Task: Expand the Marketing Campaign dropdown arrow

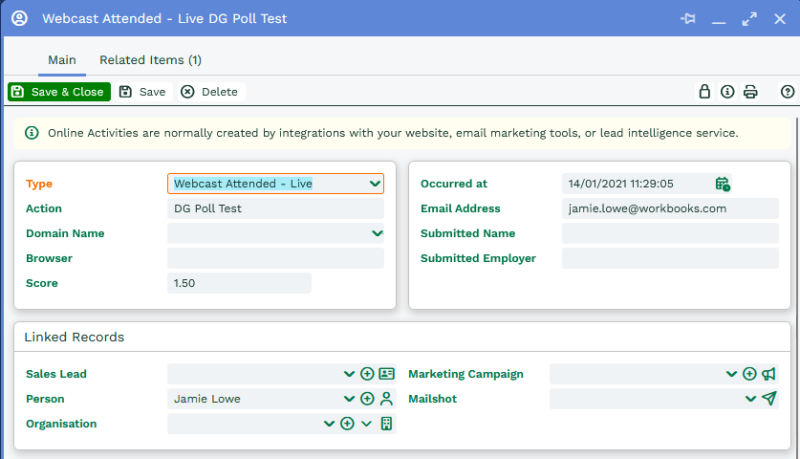Action: pyautogui.click(x=731, y=374)
